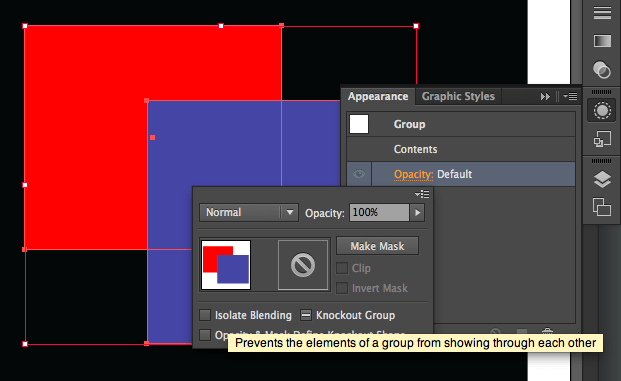Switch to the Appearance tab

(378, 96)
